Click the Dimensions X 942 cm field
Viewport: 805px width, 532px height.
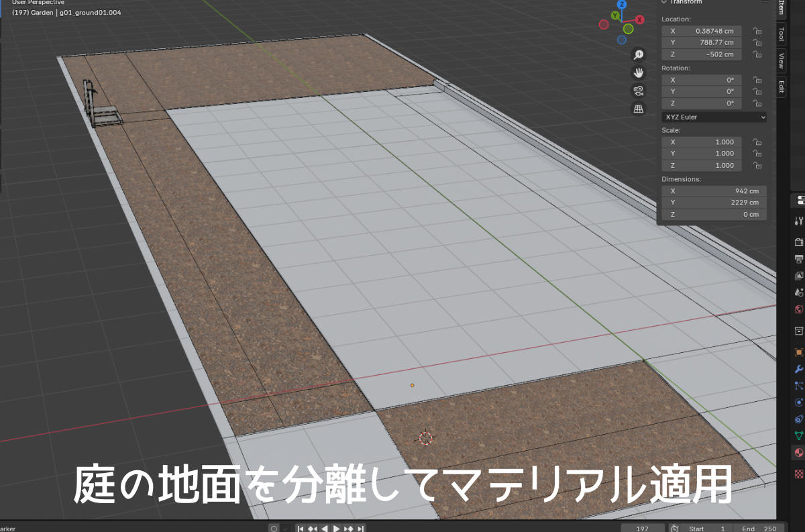tap(714, 191)
